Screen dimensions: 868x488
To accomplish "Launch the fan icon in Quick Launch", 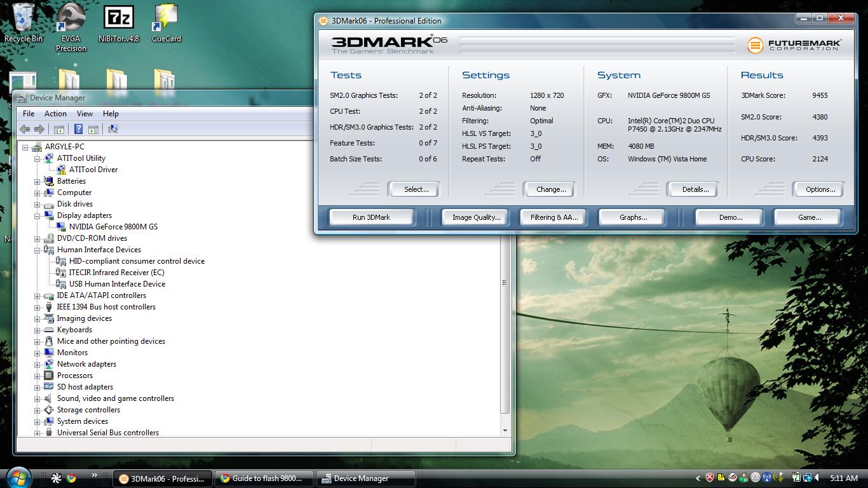I will pos(56,478).
